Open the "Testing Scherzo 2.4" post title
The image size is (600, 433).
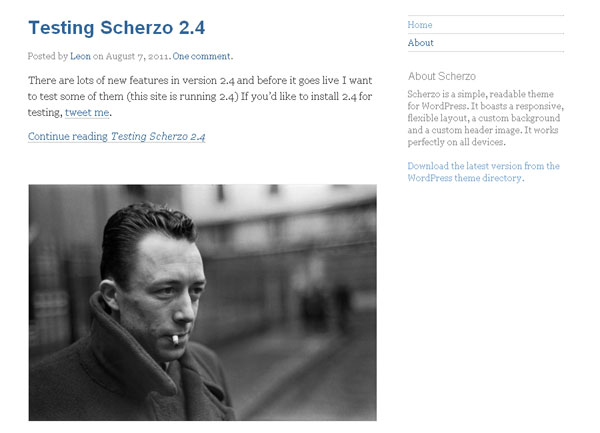[x=124, y=27]
